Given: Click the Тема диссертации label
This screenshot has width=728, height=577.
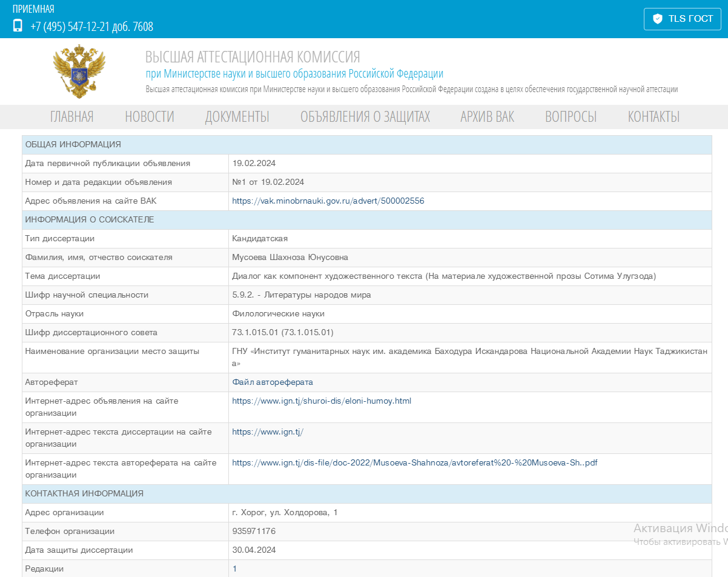Looking at the screenshot, I should (x=62, y=276).
